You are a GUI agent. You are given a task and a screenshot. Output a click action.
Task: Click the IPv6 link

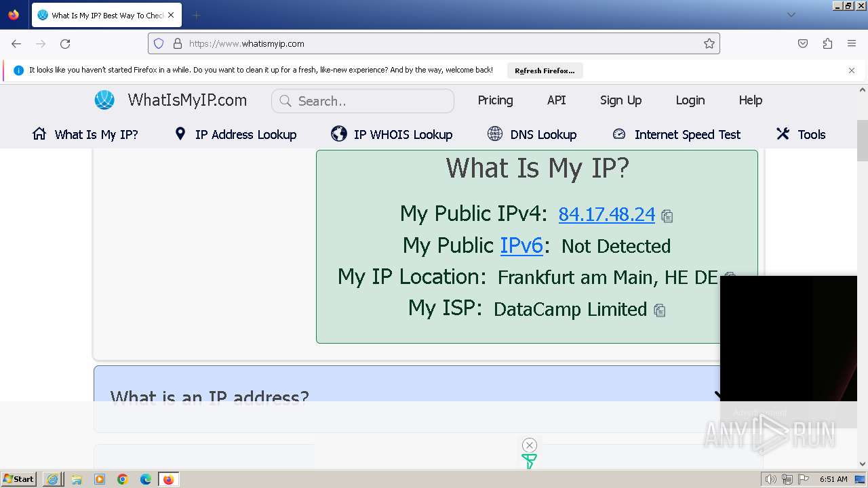pyautogui.click(x=521, y=245)
